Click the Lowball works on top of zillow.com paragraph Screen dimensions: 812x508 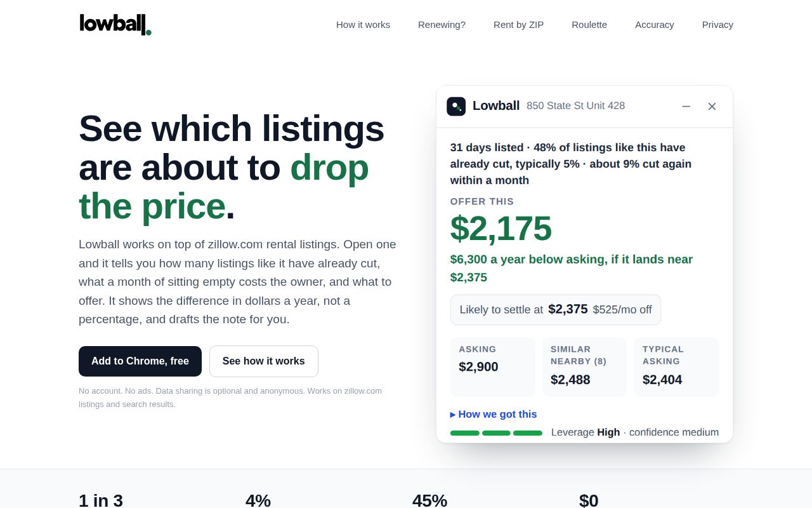[x=237, y=282]
